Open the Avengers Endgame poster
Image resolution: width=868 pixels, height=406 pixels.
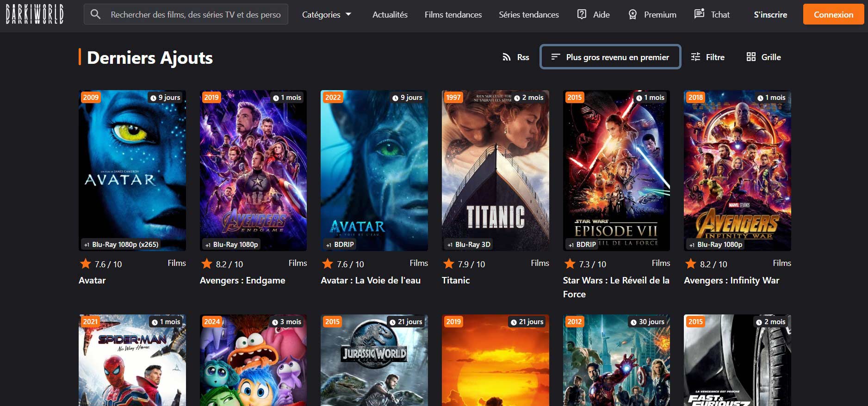[x=253, y=170]
